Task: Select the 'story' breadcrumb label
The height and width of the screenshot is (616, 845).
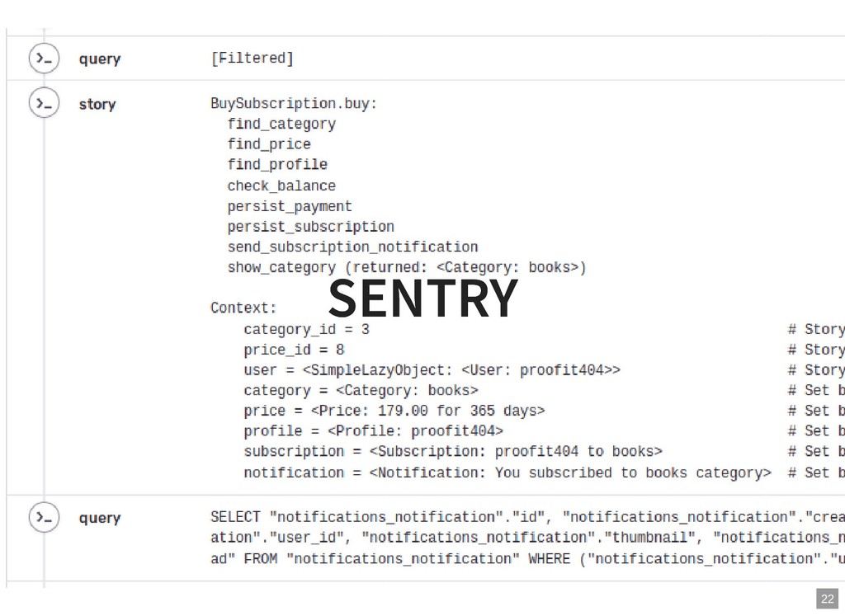Action: (97, 104)
